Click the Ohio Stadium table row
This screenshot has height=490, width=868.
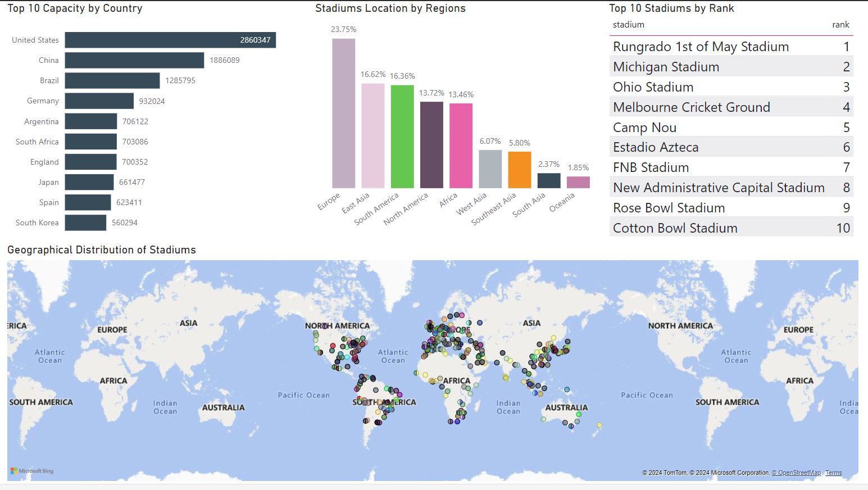click(731, 87)
